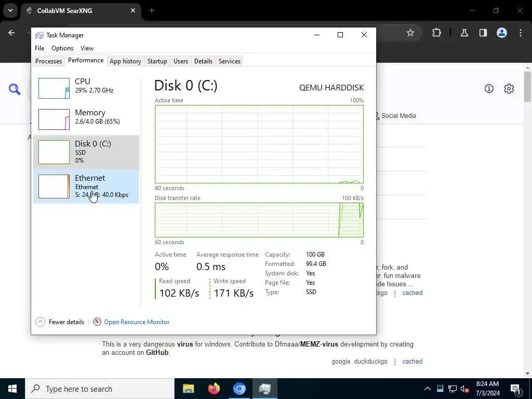The image size is (532, 399).
Task: Switch to the Startup tab
Action: pos(157,61)
